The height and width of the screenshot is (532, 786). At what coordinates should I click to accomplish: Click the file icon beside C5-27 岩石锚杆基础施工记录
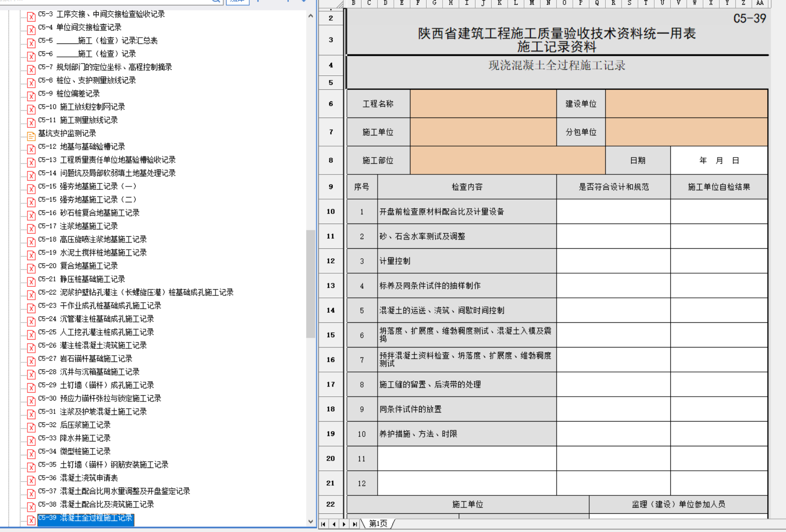31,361
